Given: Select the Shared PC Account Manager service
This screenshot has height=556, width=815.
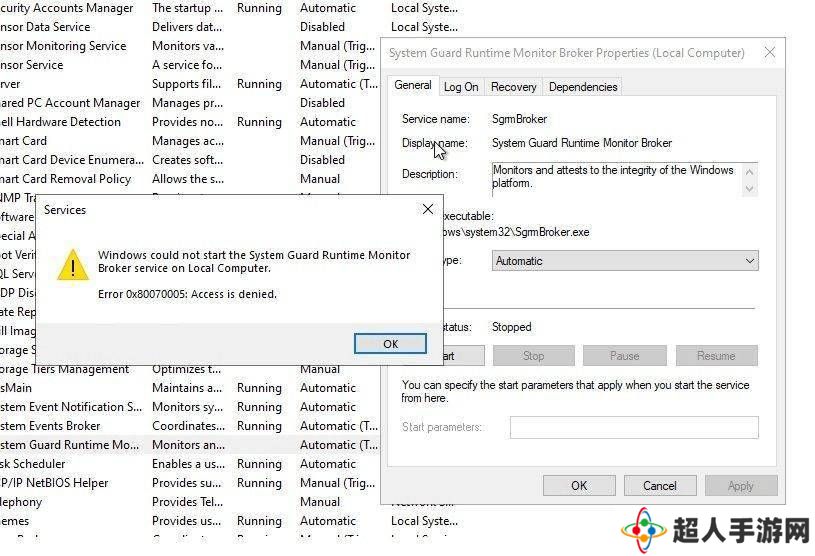Looking at the screenshot, I should tap(190, 103).
